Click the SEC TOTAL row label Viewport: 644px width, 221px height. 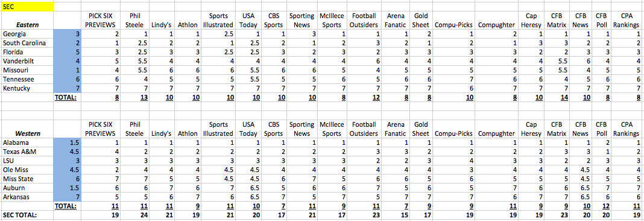tap(27, 215)
